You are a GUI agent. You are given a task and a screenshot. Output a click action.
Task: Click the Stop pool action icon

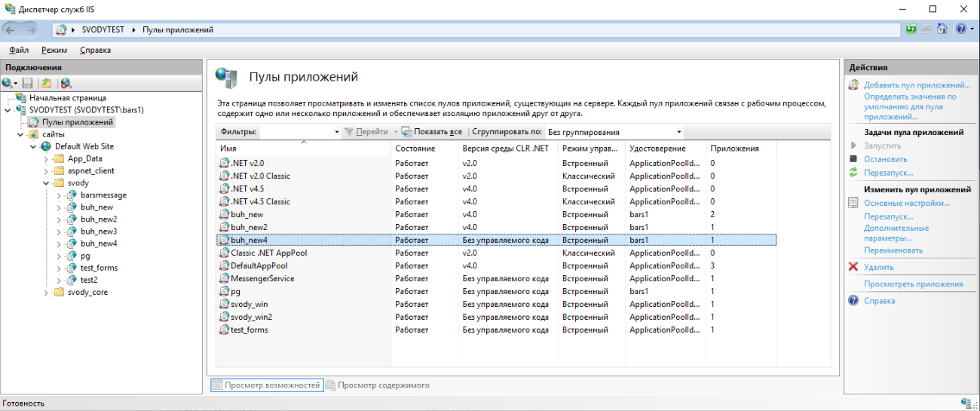point(853,159)
